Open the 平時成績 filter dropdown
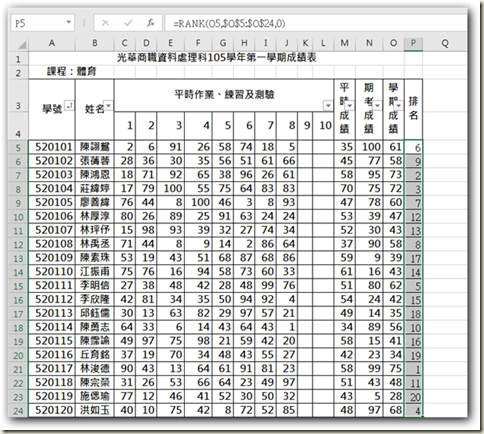The width and height of the screenshot is (484, 434). click(x=350, y=106)
